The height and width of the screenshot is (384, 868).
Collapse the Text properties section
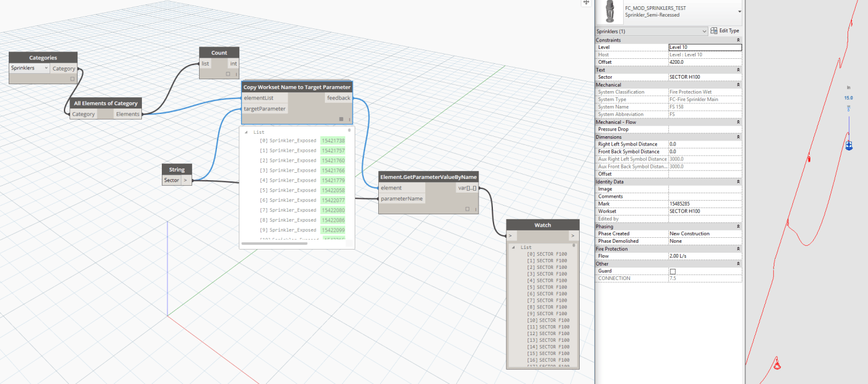click(738, 70)
